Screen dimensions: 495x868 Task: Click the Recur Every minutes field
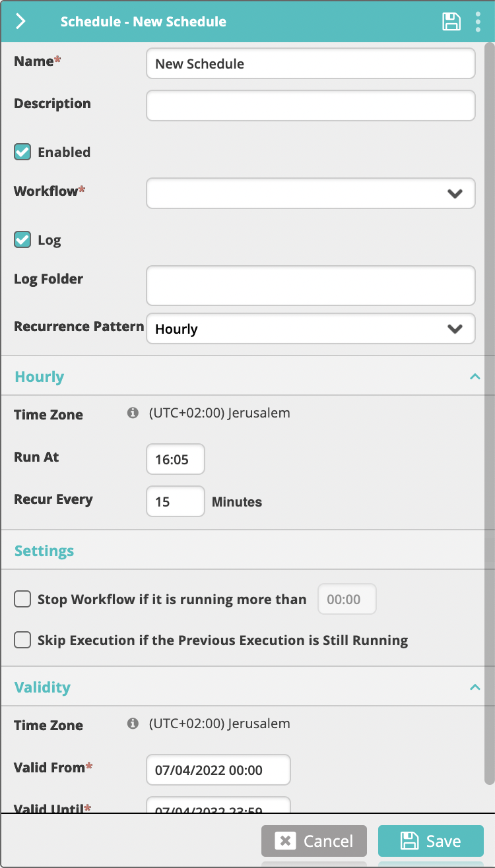pyautogui.click(x=176, y=501)
